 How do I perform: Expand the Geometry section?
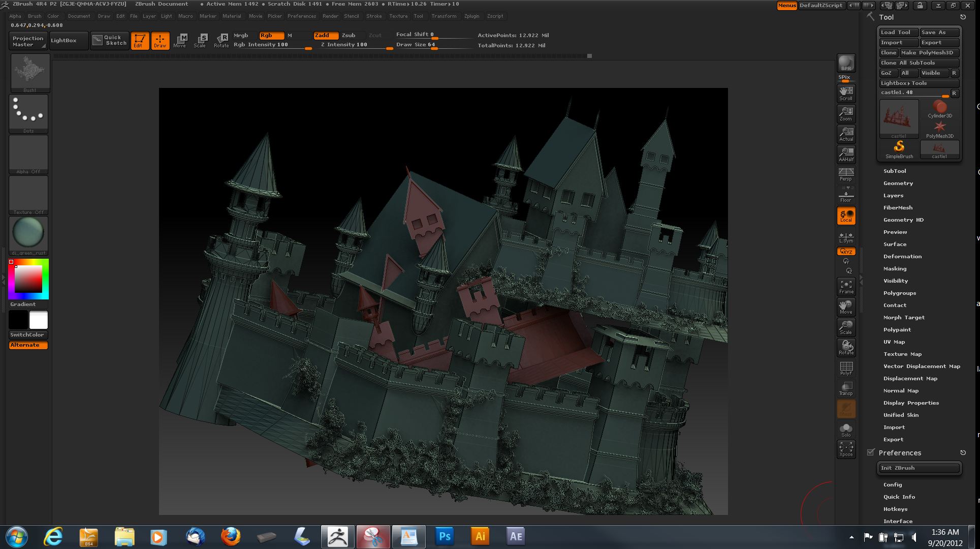pyautogui.click(x=898, y=184)
